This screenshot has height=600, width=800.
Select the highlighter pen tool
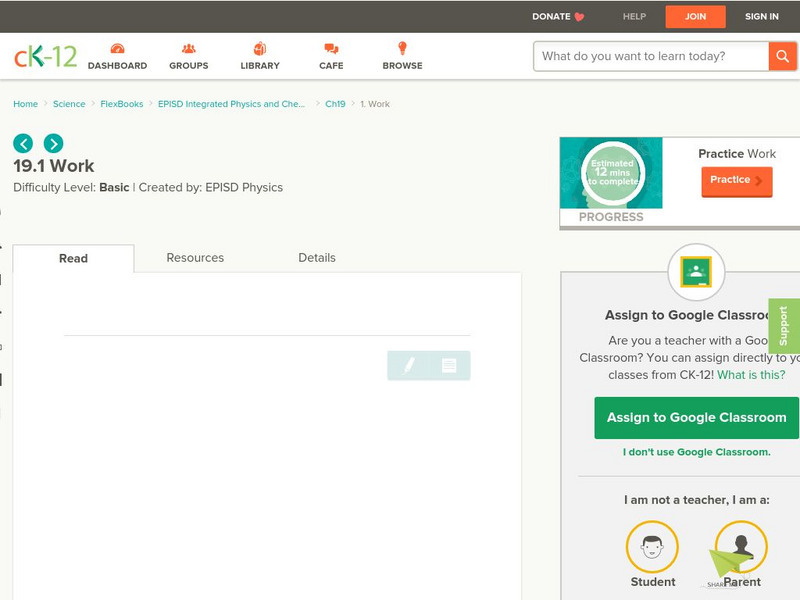coord(409,365)
